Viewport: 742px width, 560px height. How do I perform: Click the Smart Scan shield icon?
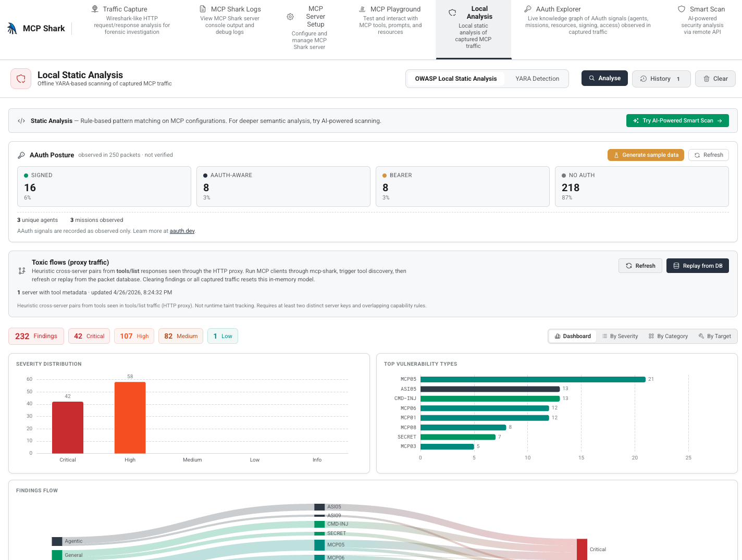point(682,9)
